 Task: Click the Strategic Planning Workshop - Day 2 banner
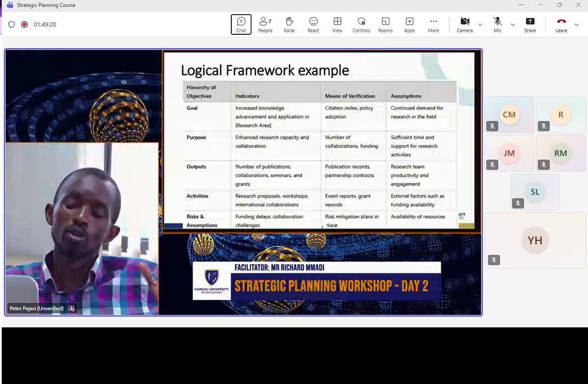pyautogui.click(x=332, y=286)
